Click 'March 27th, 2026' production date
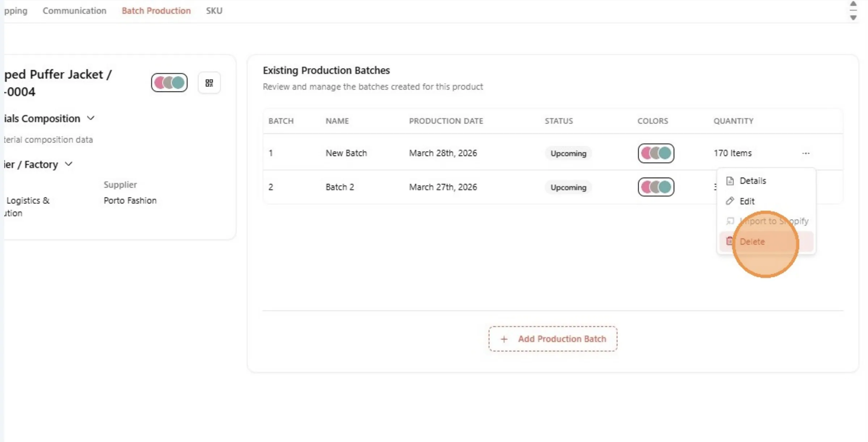The width and height of the screenshot is (868, 442). [x=443, y=187]
